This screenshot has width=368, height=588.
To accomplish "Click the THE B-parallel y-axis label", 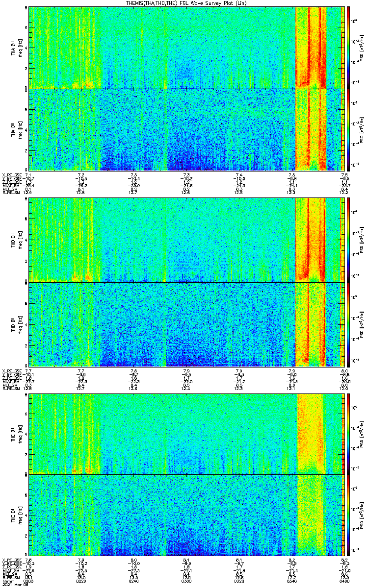I will [x=14, y=515].
